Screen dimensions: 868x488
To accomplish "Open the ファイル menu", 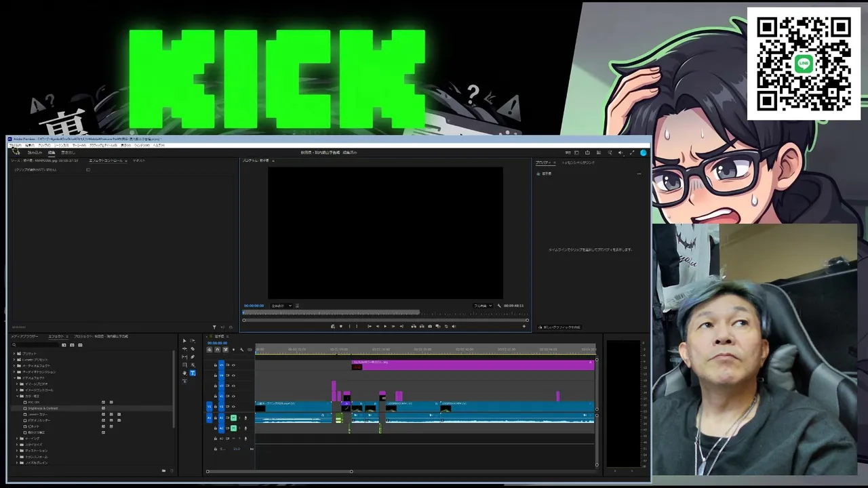I will 15,145.
